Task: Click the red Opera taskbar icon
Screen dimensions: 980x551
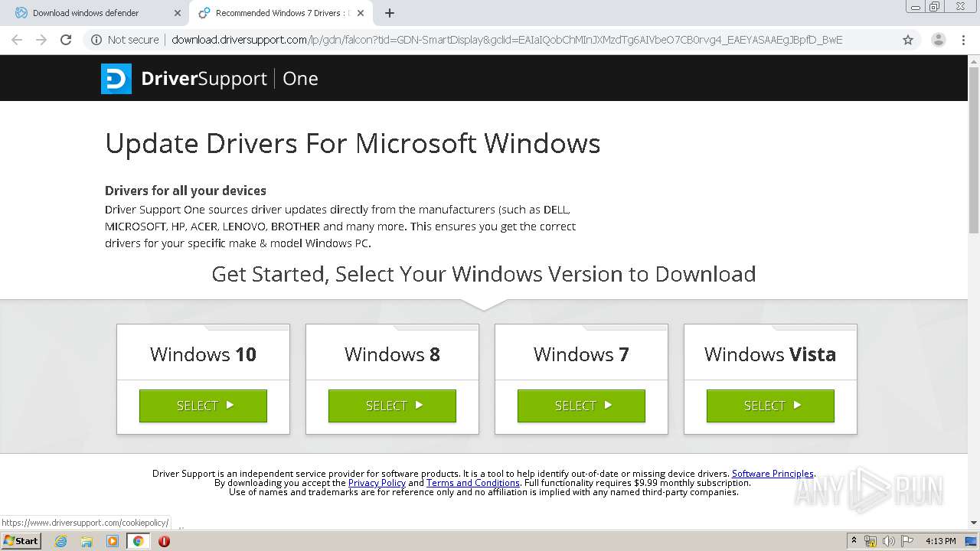Action: [164, 541]
